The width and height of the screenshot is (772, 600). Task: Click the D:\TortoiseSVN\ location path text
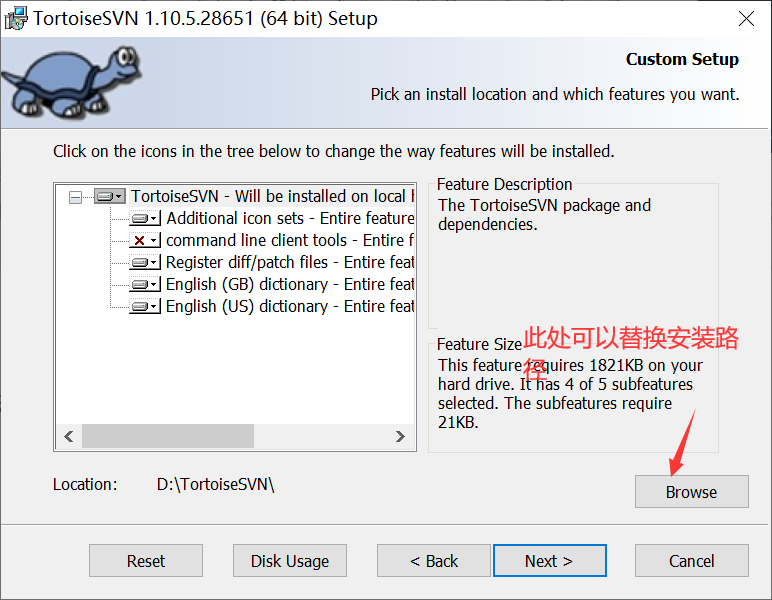pyautogui.click(x=215, y=484)
